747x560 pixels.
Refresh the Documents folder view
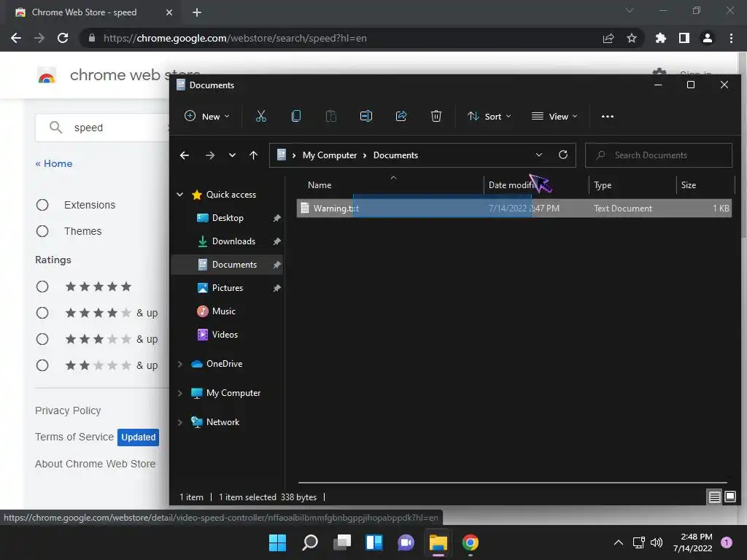(x=562, y=155)
